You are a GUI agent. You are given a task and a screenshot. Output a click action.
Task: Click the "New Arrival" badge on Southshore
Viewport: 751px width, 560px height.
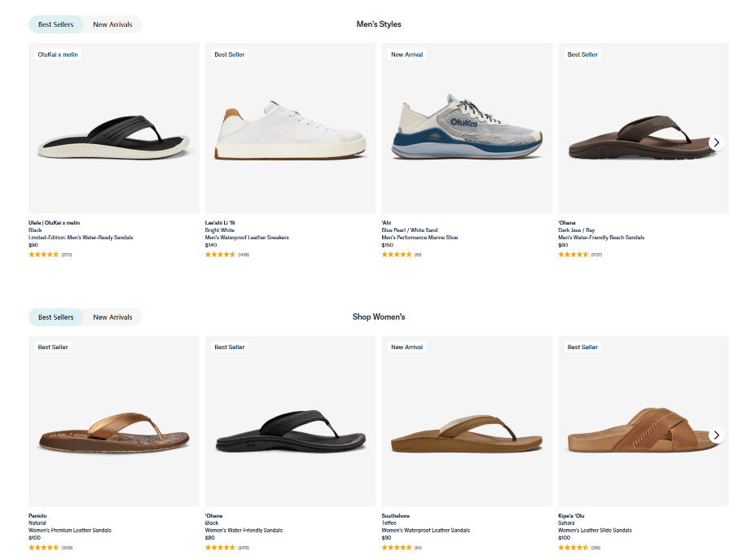[x=406, y=347]
